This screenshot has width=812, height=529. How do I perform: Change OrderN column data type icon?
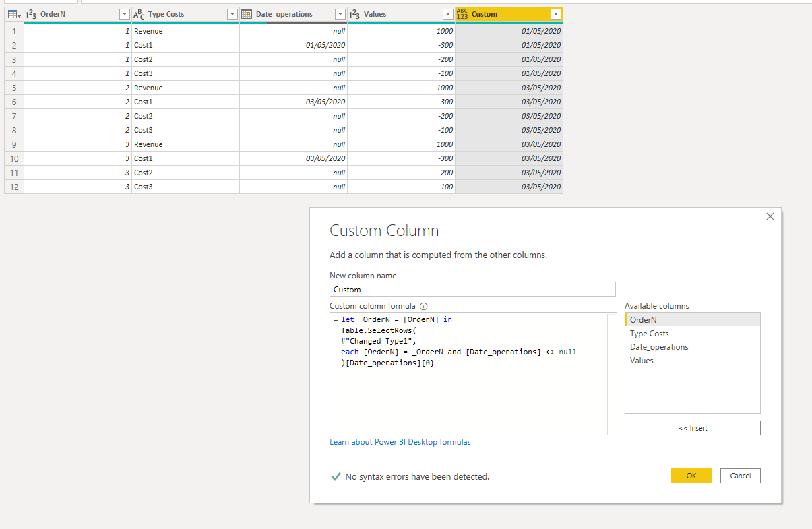31,14
